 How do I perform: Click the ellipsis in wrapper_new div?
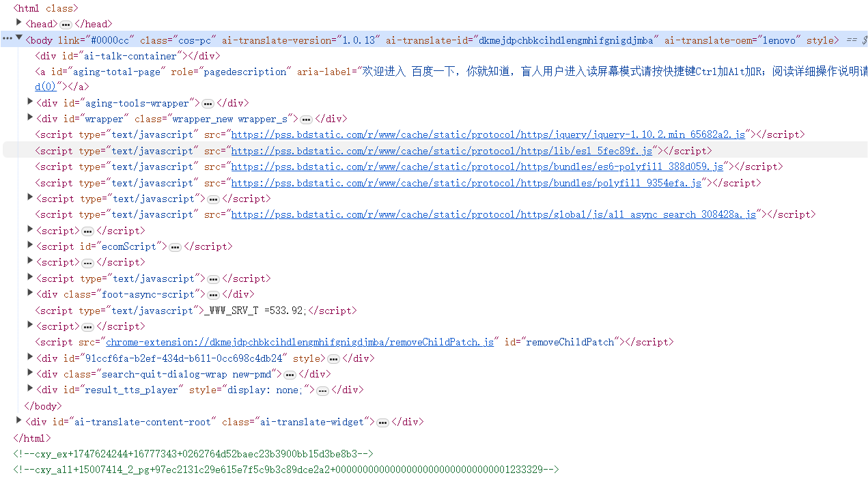click(x=306, y=119)
